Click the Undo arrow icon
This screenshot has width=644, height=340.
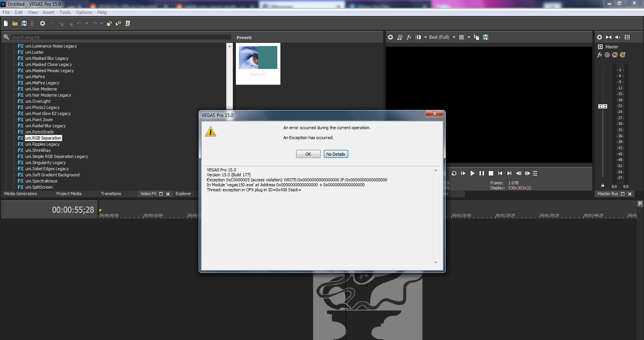[x=79, y=23]
